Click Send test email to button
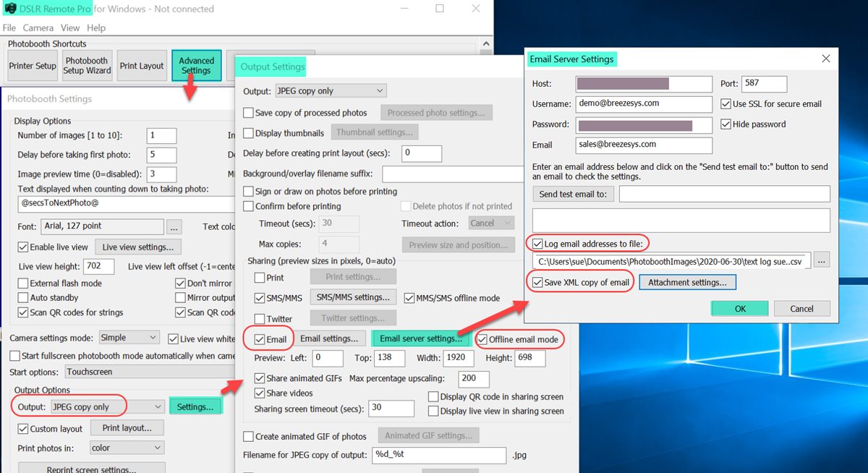Screen dimensions: 868x473 click(574, 194)
